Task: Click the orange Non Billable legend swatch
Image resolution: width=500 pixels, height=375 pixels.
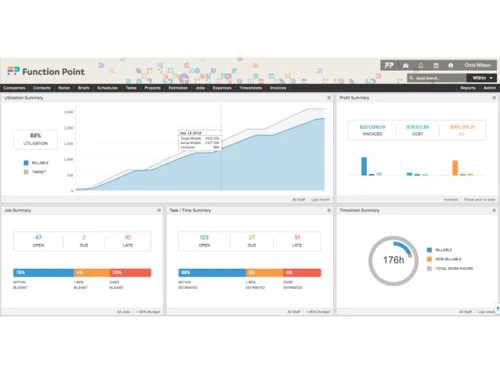Action: click(429, 259)
